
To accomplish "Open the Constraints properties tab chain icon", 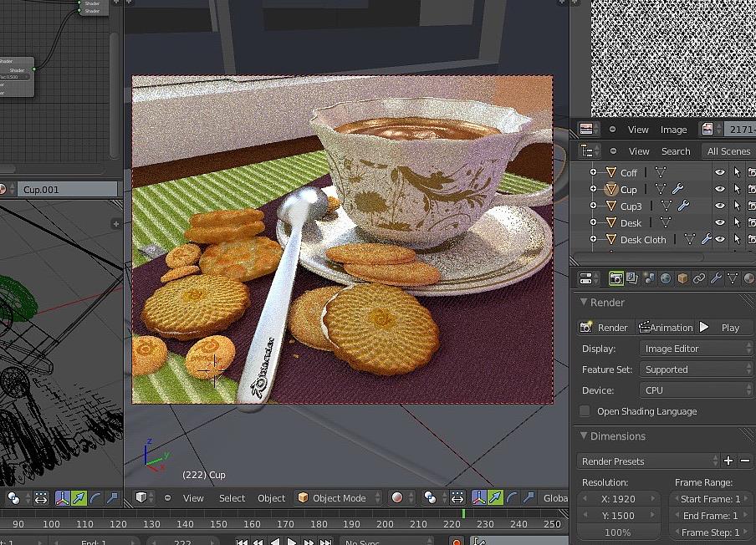I will tap(699, 278).
